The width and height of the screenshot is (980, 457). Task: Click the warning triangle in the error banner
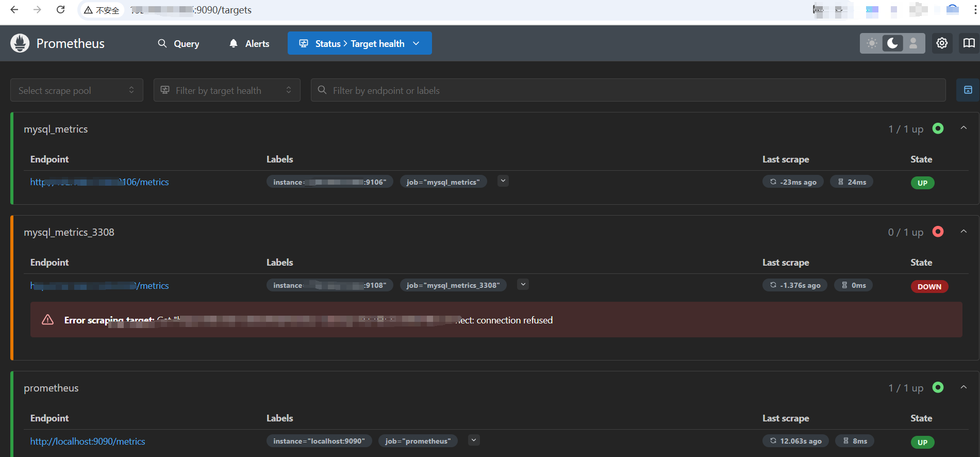coord(47,320)
